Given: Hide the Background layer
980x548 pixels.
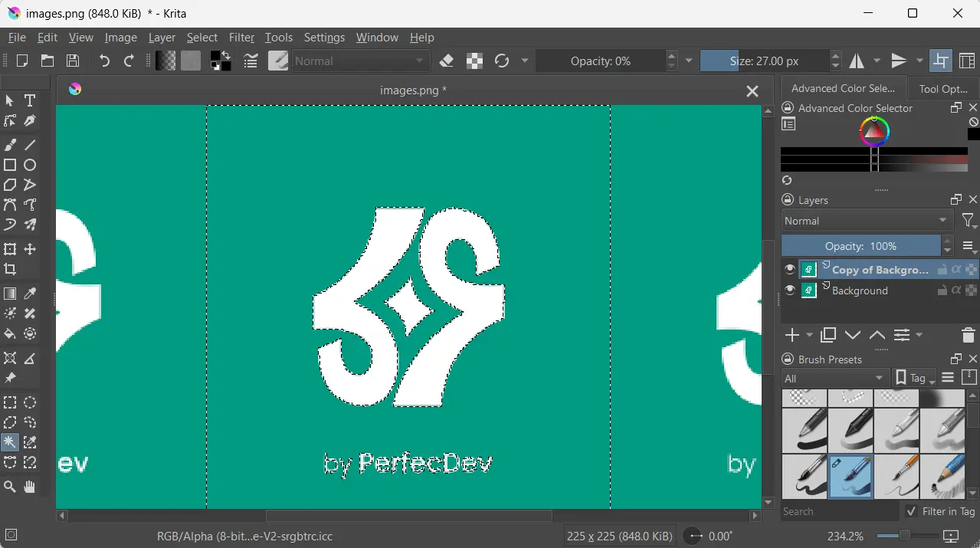Looking at the screenshot, I should [790, 290].
